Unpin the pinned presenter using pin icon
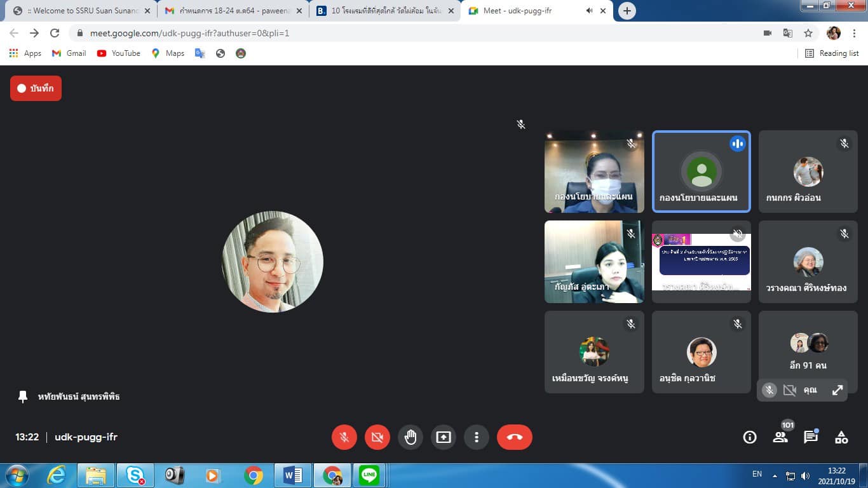The height and width of the screenshot is (488, 868). click(23, 396)
